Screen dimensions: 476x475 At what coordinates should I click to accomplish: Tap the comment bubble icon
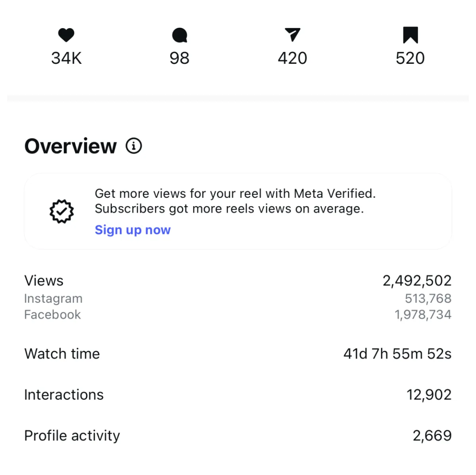point(179,35)
